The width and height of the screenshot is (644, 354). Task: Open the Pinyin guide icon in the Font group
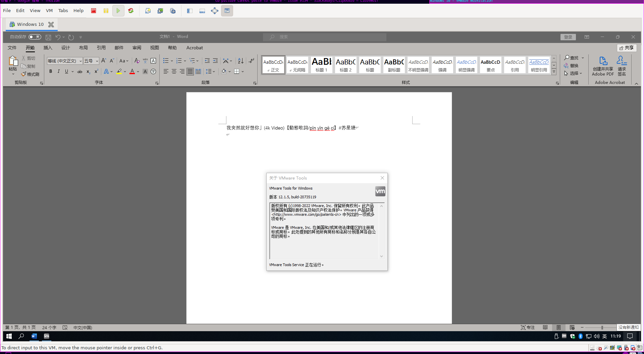[x=145, y=61]
